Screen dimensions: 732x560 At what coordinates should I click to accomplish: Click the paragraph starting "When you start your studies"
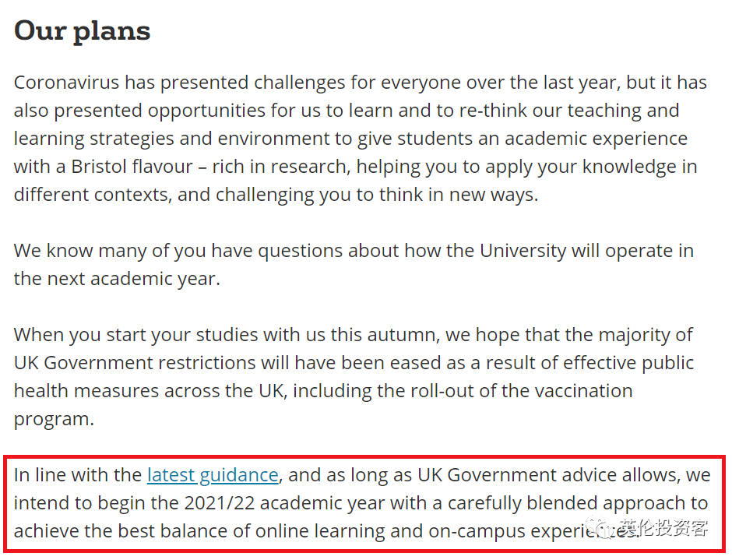tap(354, 377)
